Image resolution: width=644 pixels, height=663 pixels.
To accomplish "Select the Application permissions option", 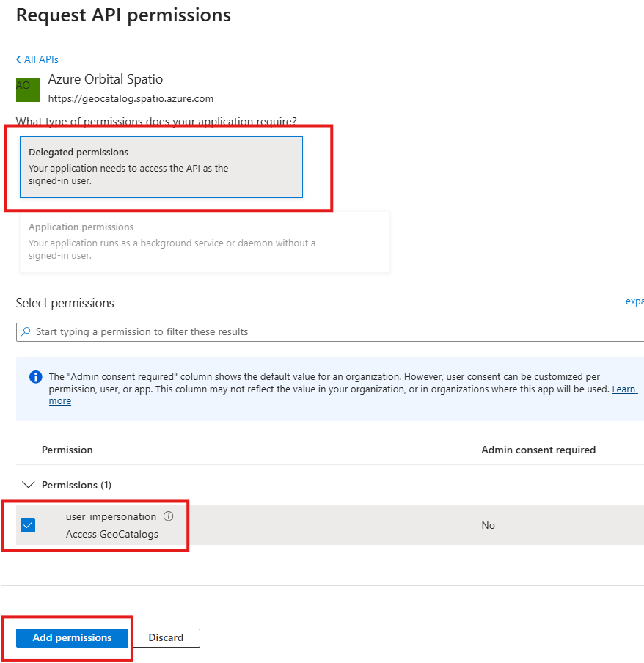I will coord(205,242).
